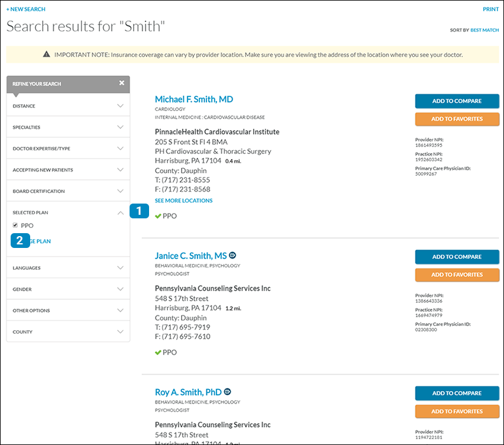Add Janice C. Smith to compare
Image resolution: width=504 pixels, height=445 pixels.
tap(457, 257)
